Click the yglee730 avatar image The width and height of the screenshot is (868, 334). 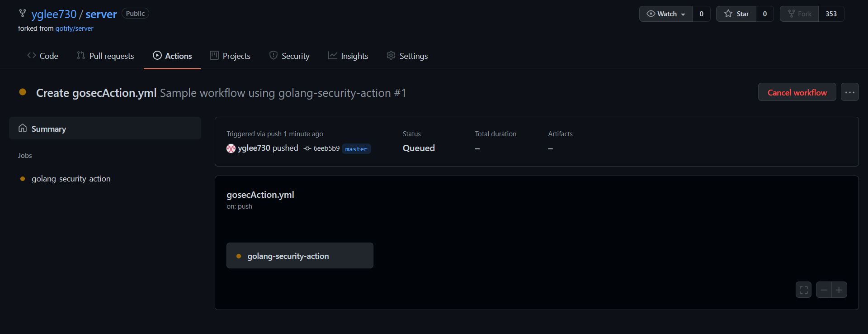[x=231, y=148]
